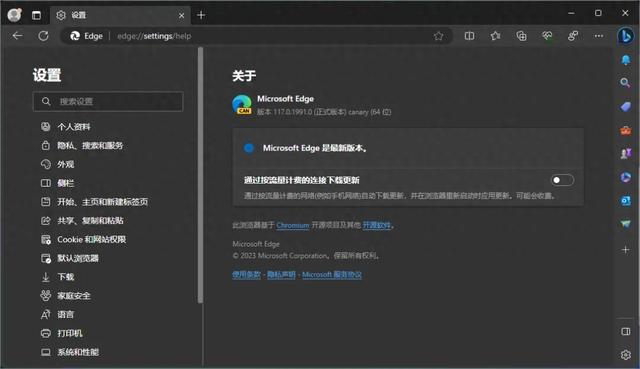Viewport: 640px width, 369px height.
Task: Enable 通过按流量计费的连接下载更新 toggle
Action: click(562, 180)
